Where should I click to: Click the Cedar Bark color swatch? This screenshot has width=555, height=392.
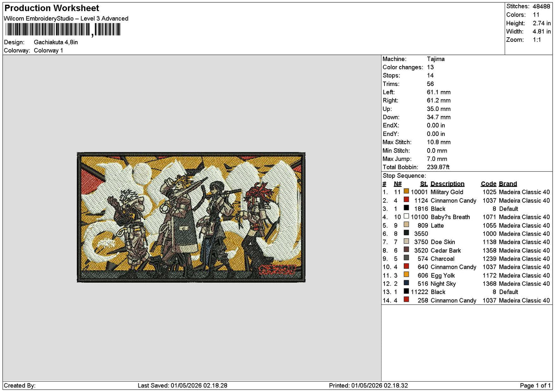tap(406, 250)
